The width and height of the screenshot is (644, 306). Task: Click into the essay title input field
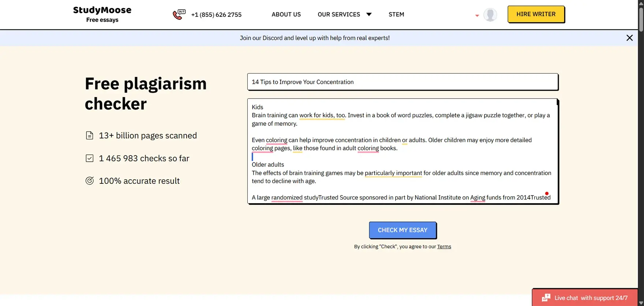pyautogui.click(x=402, y=82)
